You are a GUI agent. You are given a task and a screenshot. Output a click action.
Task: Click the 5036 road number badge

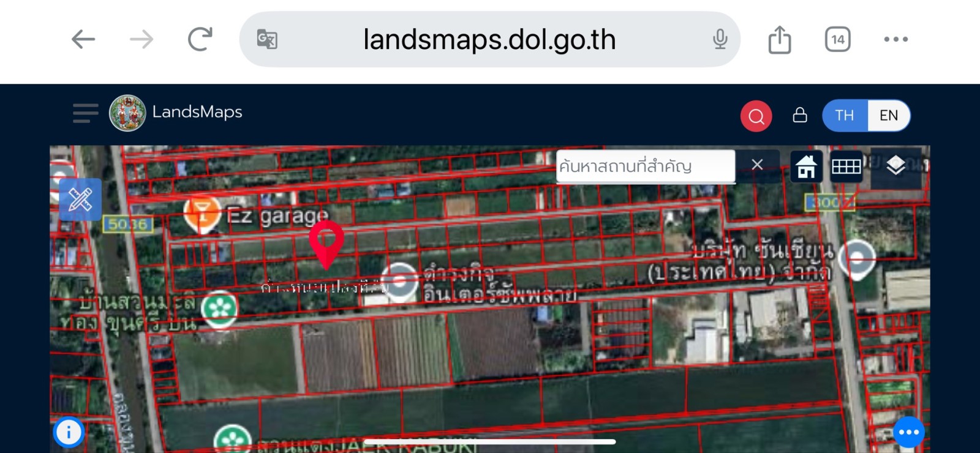click(x=128, y=224)
